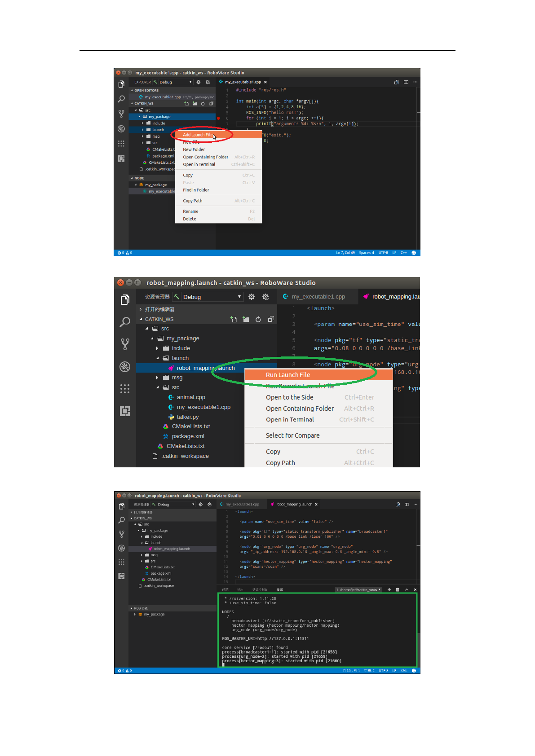The height and width of the screenshot is (756, 535).
Task: Choose Open to the Side from context menu
Action: pos(318,397)
